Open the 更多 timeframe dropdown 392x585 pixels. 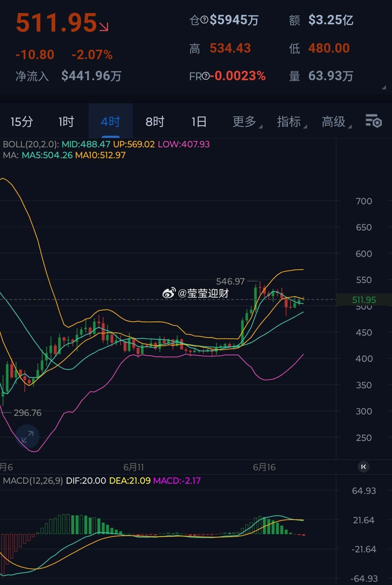(247, 122)
